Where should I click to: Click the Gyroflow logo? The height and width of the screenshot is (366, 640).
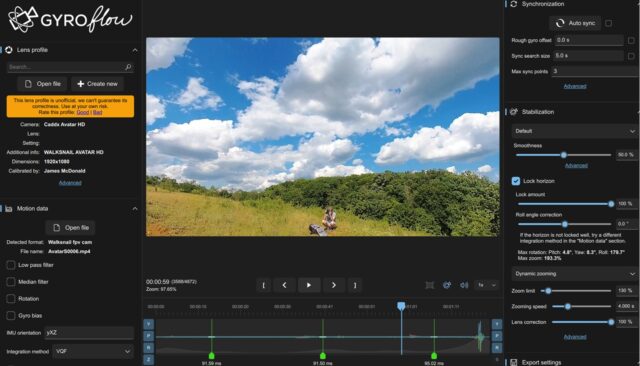(x=70, y=19)
